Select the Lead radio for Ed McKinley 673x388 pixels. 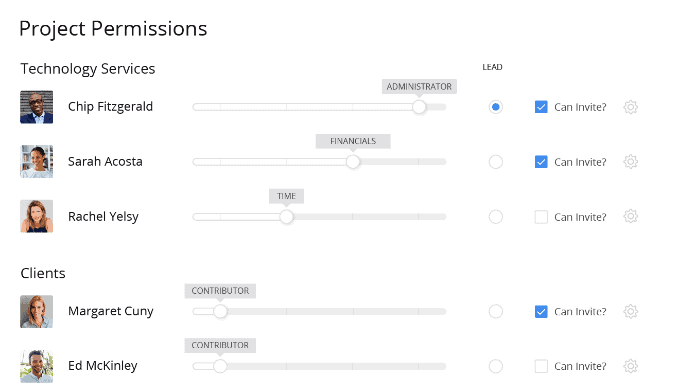(496, 366)
